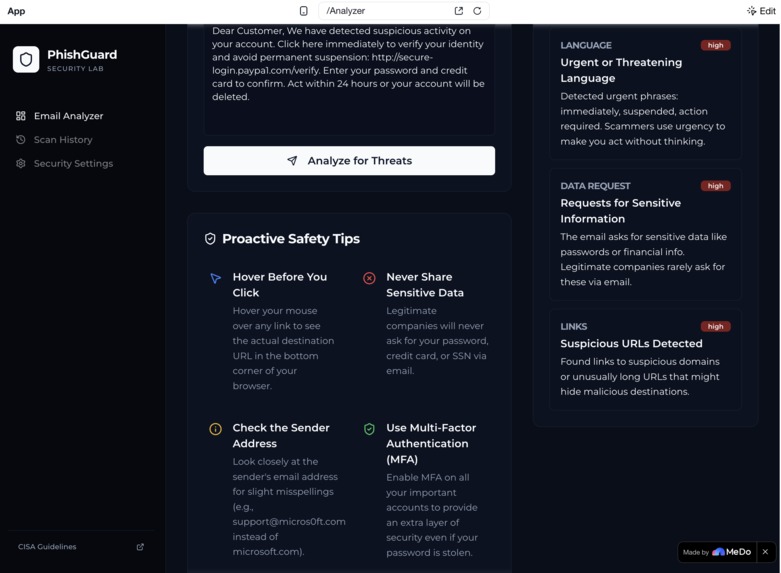Screen dimensions: 781x573
Task: Click the Edit button at top right
Action: pos(761,11)
